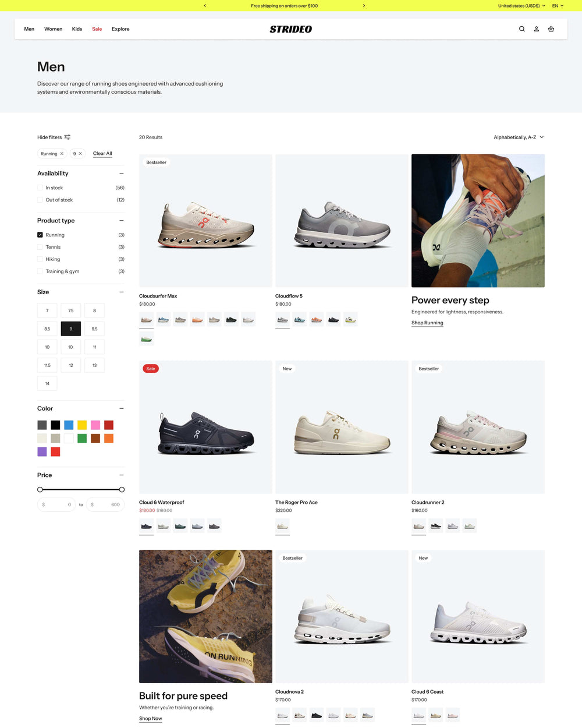
Task: Click the filters sliders icon beside Hide filters
Action: click(68, 137)
